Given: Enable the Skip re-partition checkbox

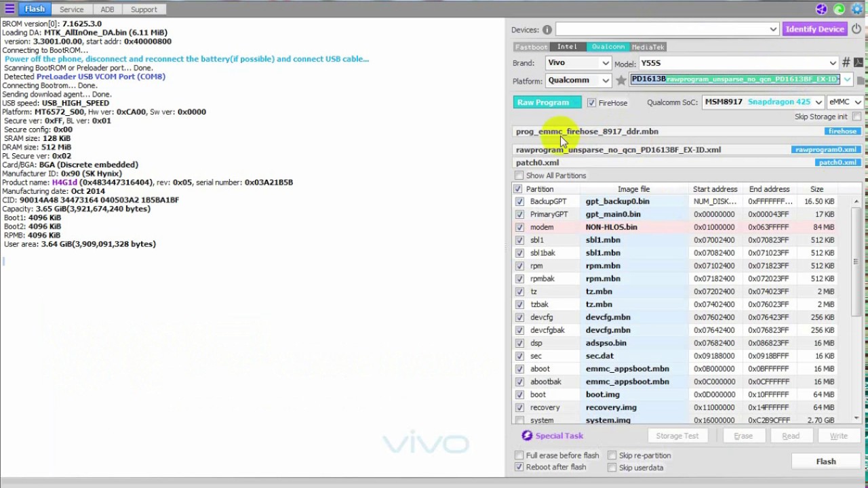Looking at the screenshot, I should pos(612,455).
